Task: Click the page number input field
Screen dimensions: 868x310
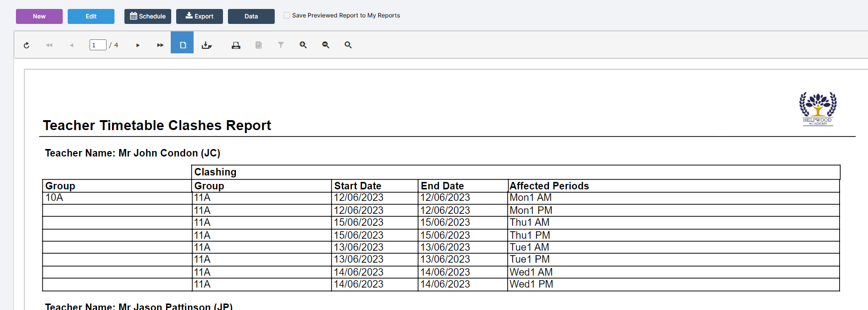Action: coord(98,45)
